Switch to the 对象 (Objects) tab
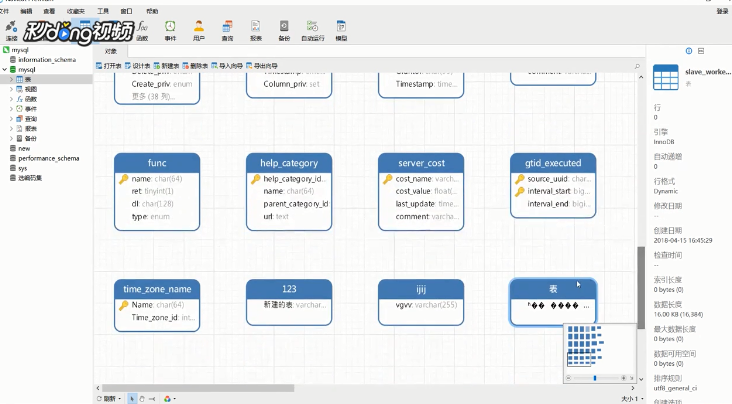The width and height of the screenshot is (732, 404). [x=111, y=51]
